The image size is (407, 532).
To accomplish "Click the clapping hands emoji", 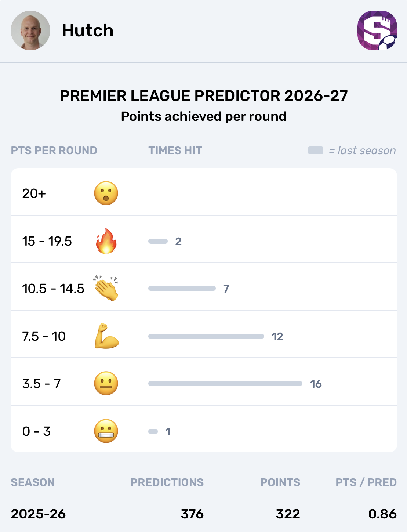I will click(106, 288).
